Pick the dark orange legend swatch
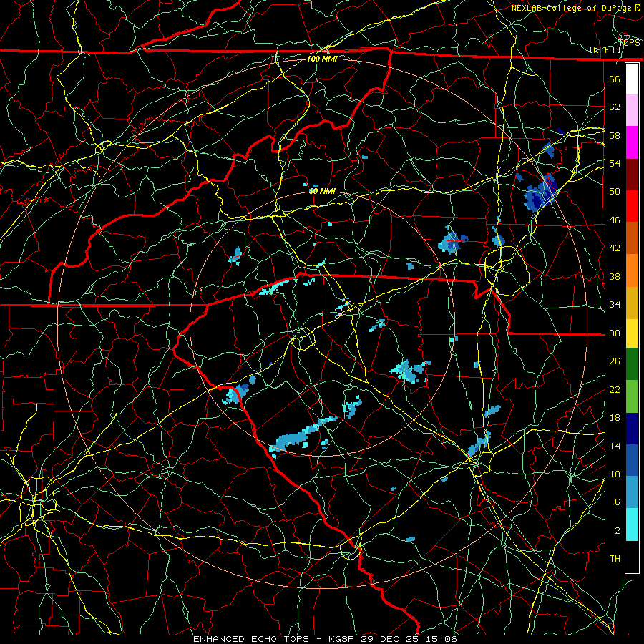 pyautogui.click(x=632, y=238)
